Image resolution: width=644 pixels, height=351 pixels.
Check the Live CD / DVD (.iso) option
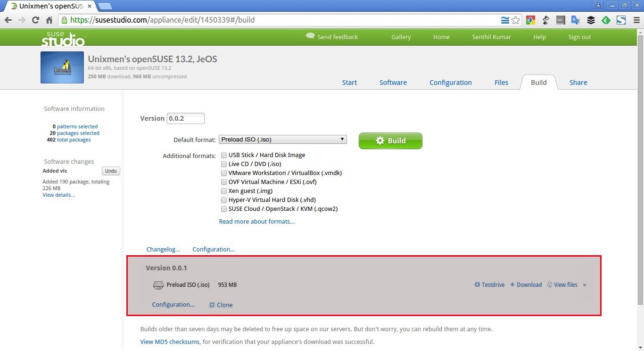coord(224,164)
